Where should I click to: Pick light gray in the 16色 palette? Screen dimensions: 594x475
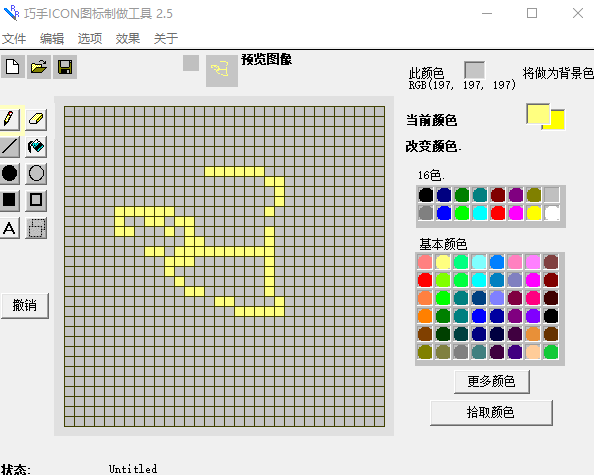point(552,195)
